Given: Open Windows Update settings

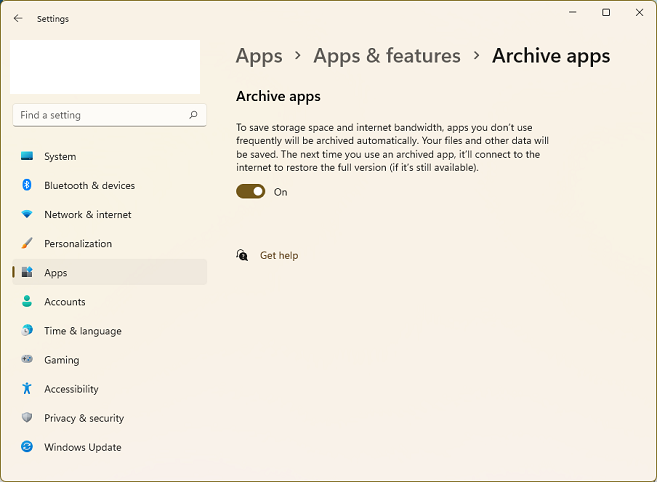Looking at the screenshot, I should 110,447.
